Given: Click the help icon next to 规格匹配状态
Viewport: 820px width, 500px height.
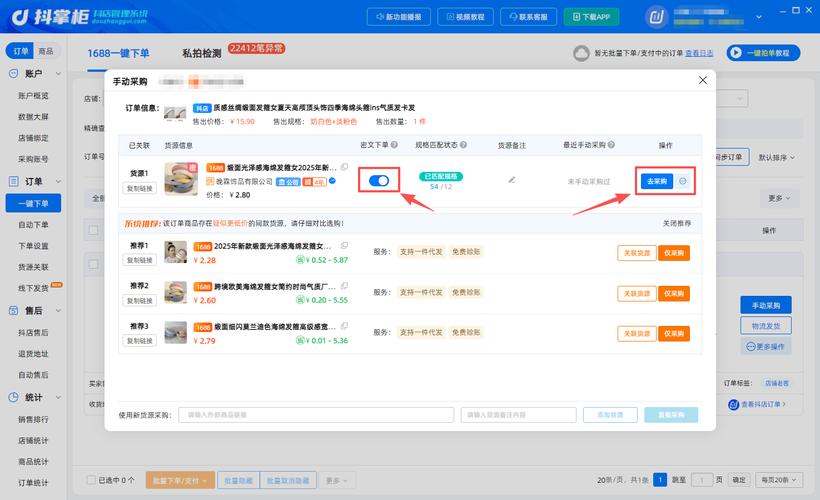Looking at the screenshot, I should click(463, 145).
